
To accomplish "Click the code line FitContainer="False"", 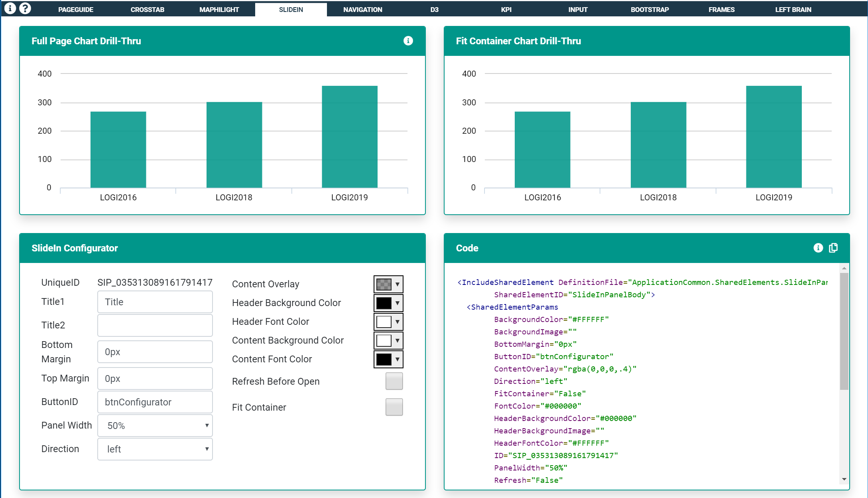I will coord(540,393).
